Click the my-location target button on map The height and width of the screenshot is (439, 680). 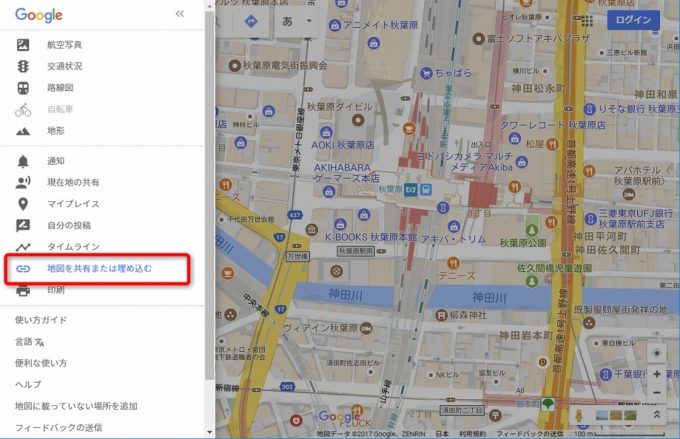(x=656, y=354)
